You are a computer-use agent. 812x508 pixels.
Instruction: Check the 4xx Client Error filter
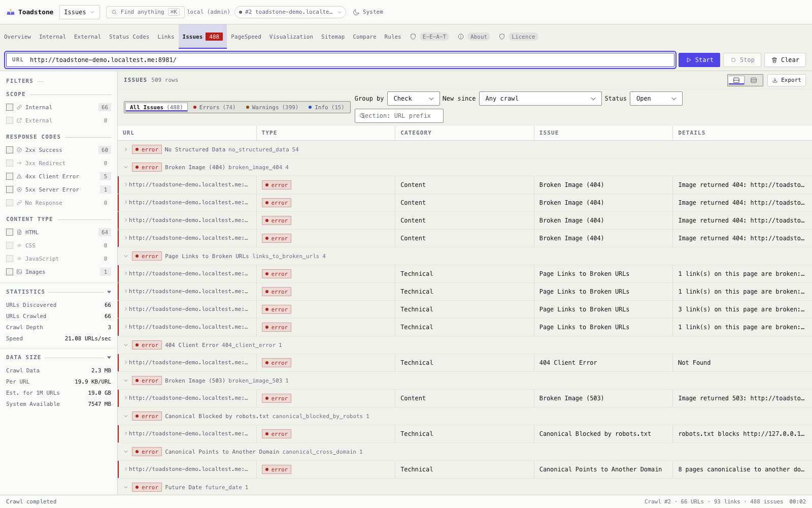click(x=10, y=176)
